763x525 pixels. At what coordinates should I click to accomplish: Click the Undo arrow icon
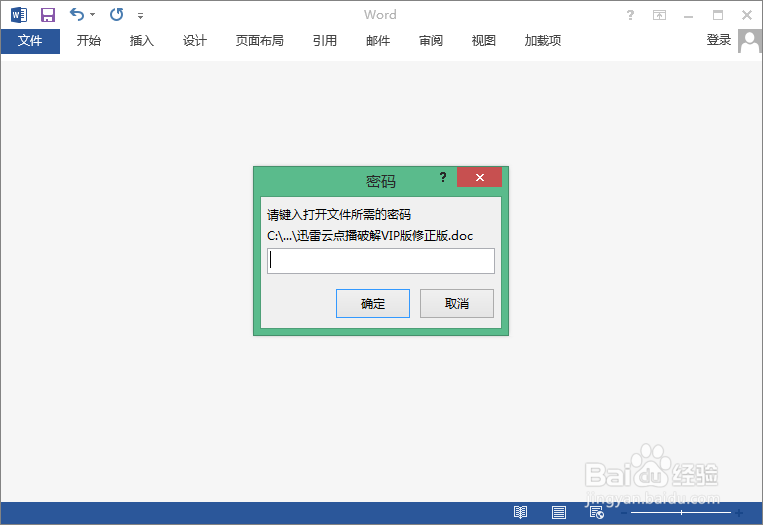click(76, 15)
